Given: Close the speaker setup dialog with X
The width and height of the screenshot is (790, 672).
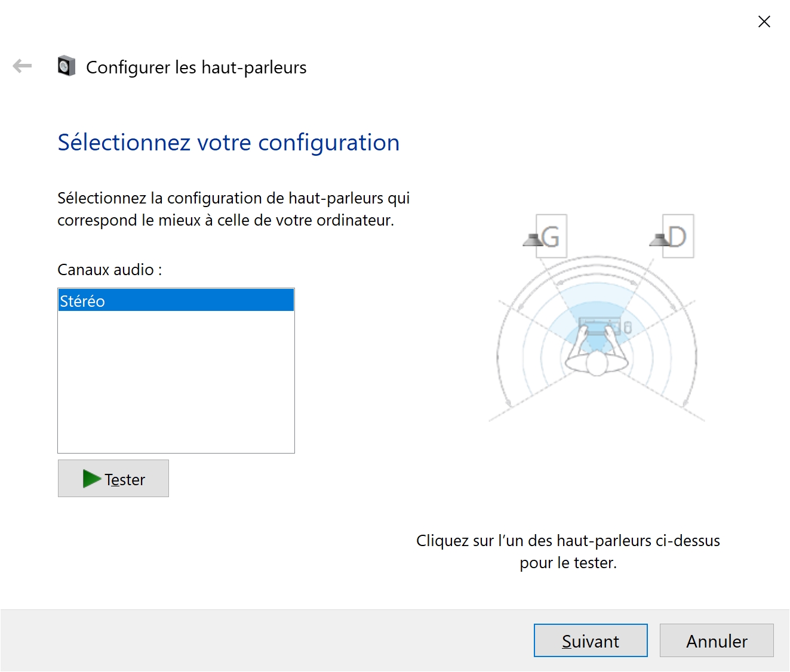Looking at the screenshot, I should pyautogui.click(x=764, y=21).
